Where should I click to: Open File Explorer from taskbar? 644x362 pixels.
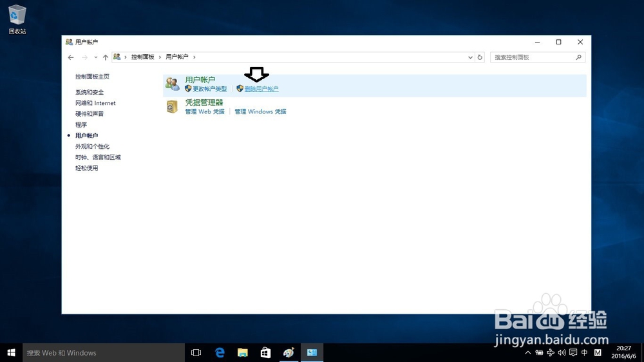243,352
